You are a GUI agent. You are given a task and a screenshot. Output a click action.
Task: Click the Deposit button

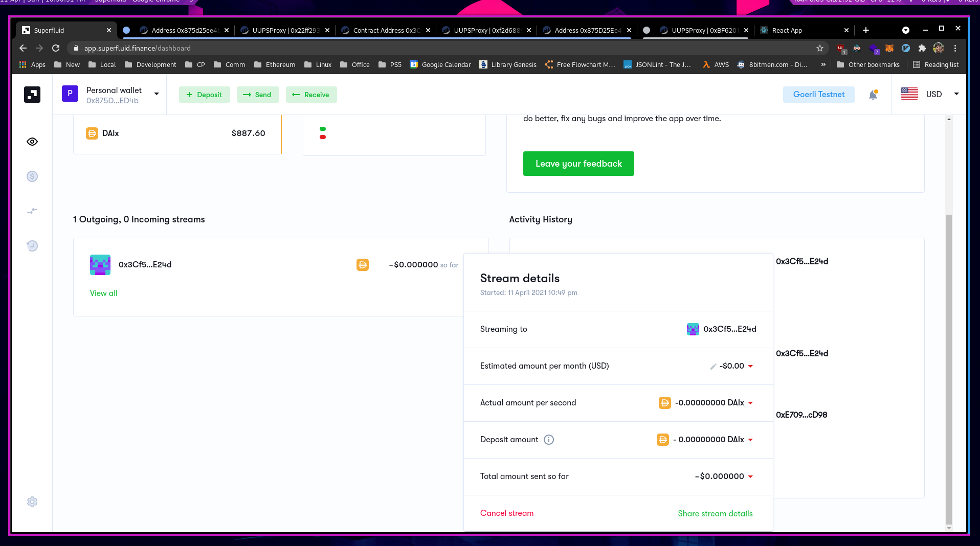(x=204, y=95)
